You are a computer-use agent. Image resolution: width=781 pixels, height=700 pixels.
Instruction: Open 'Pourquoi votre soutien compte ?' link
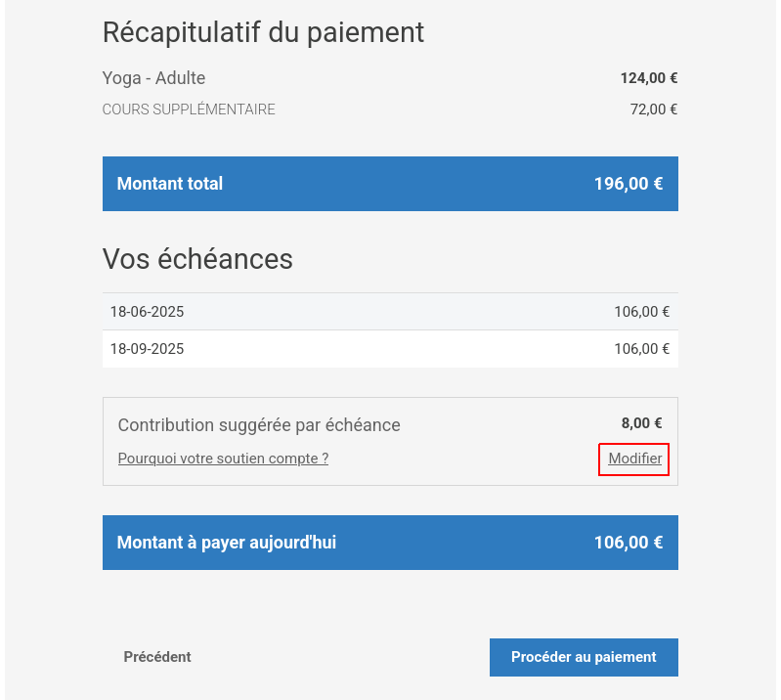point(223,459)
